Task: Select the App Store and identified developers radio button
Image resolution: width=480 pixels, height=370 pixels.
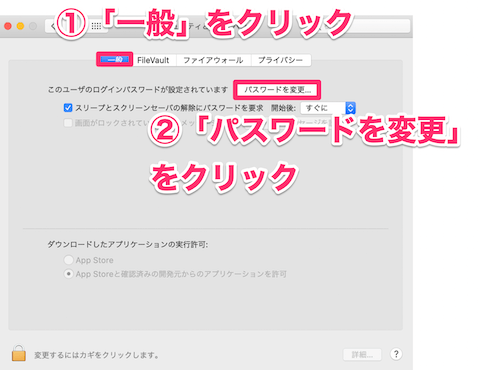Action: [x=68, y=274]
